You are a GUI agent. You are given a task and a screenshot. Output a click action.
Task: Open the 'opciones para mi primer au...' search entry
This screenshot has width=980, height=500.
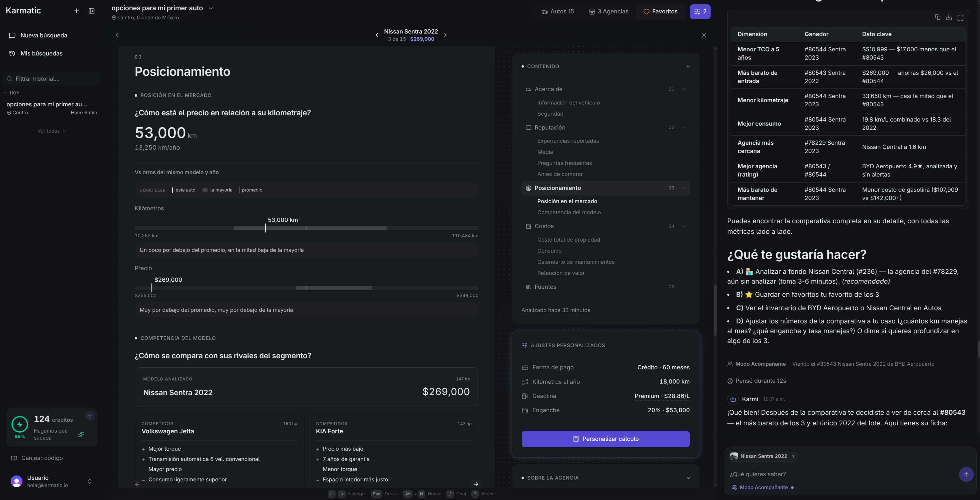pyautogui.click(x=52, y=108)
